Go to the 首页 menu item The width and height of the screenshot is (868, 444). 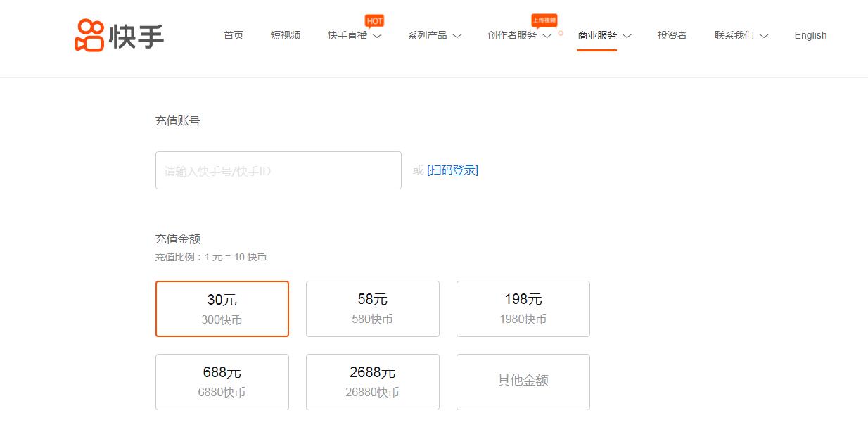233,36
